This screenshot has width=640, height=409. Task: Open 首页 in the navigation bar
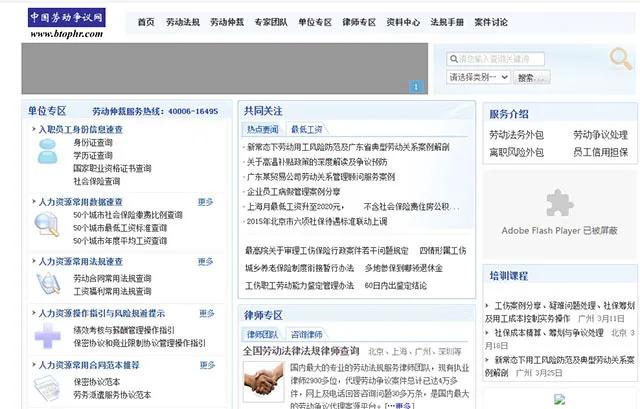pos(146,22)
